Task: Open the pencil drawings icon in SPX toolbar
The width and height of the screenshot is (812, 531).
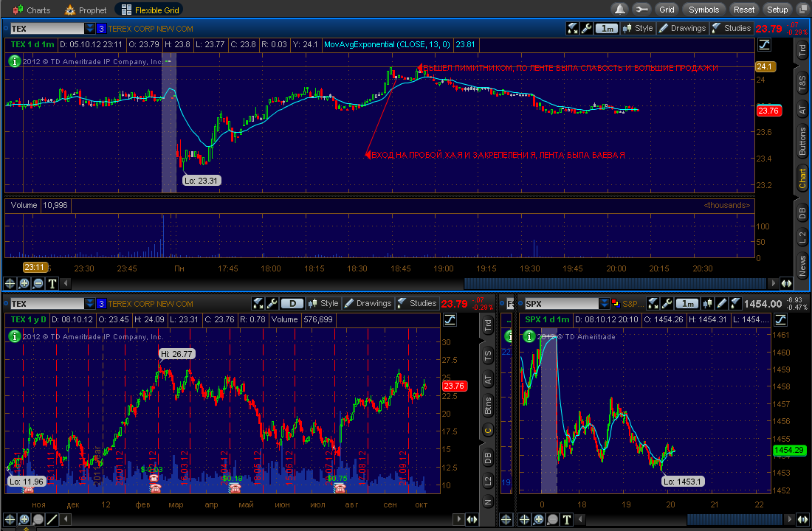Action: pyautogui.click(x=721, y=303)
